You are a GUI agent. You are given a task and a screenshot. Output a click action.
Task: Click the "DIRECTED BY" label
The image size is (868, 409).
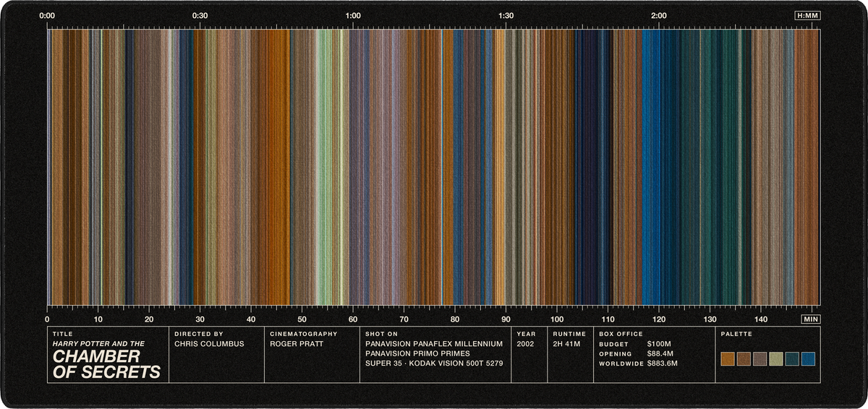tap(199, 334)
